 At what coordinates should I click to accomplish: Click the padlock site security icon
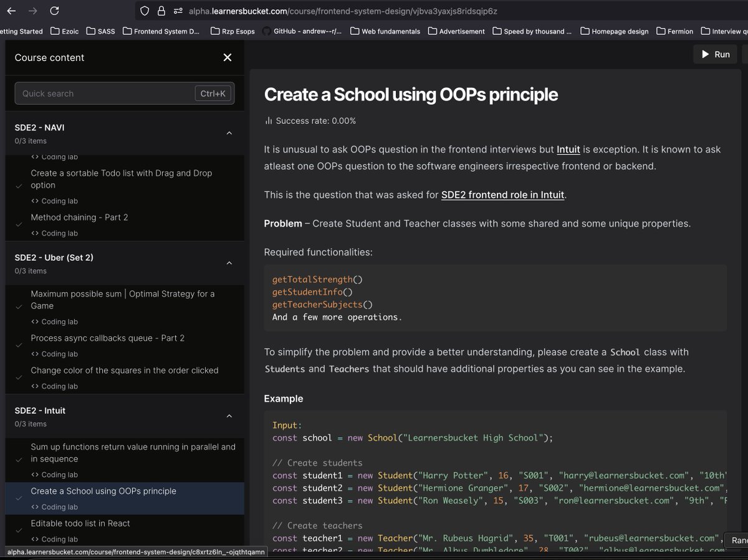[x=161, y=11]
